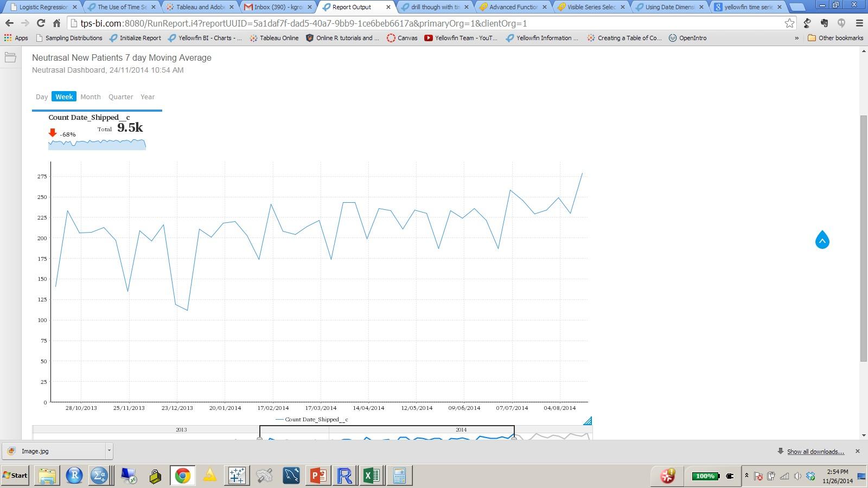Open the report folder icon in left sidebar
This screenshot has width=868, height=488.
click(10, 57)
